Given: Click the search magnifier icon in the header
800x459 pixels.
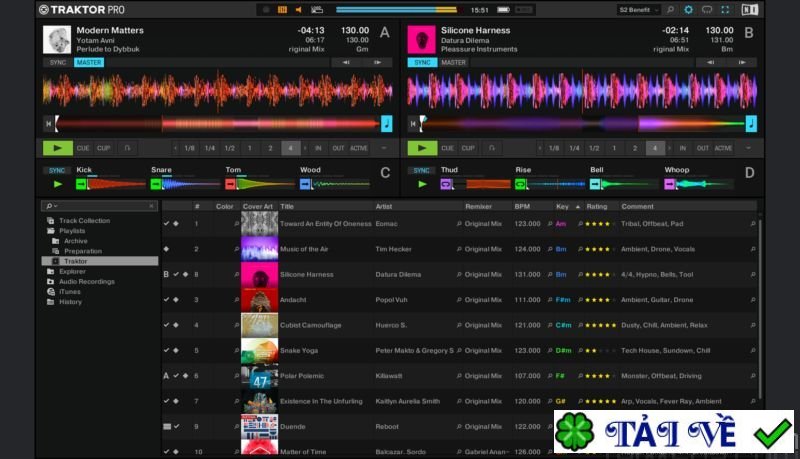Looking at the screenshot, I should click(669, 9).
